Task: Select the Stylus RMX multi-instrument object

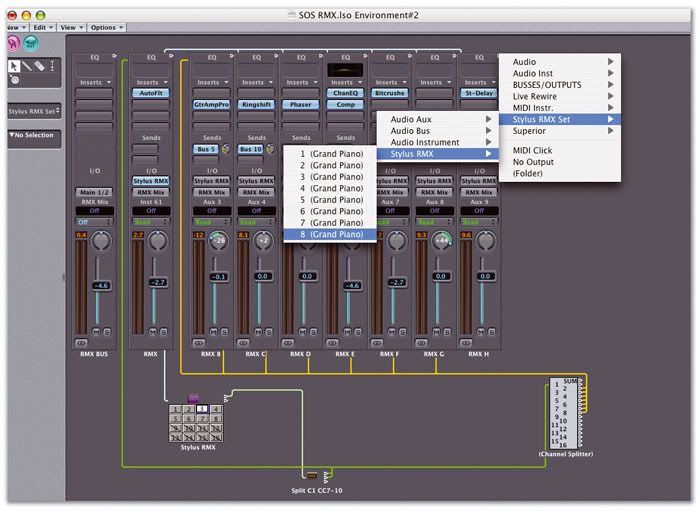Action: point(196,423)
